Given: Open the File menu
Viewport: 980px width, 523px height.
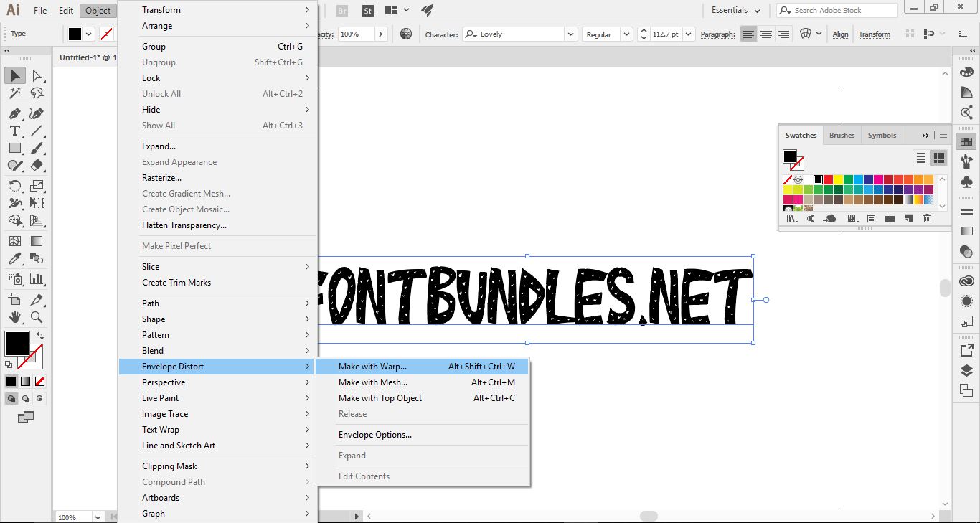Looking at the screenshot, I should (40, 11).
